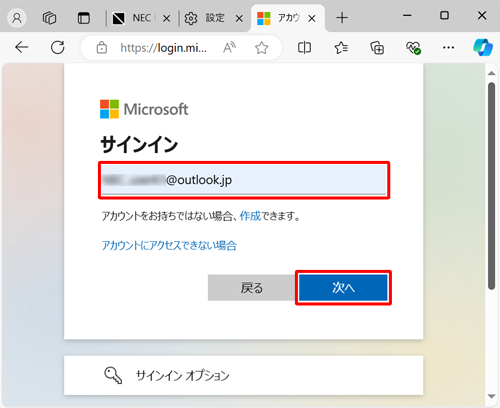Click the 作成 create account link

pos(250,216)
